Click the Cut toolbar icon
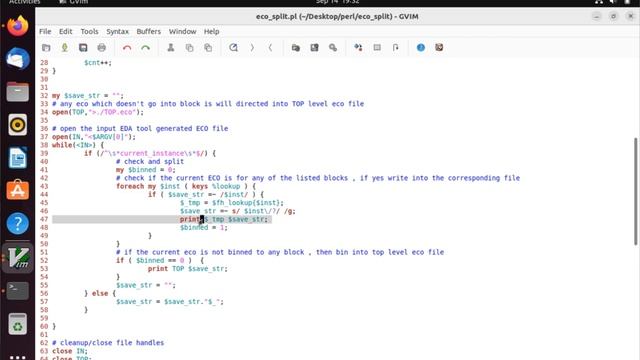The image size is (640, 360). tap(171, 48)
